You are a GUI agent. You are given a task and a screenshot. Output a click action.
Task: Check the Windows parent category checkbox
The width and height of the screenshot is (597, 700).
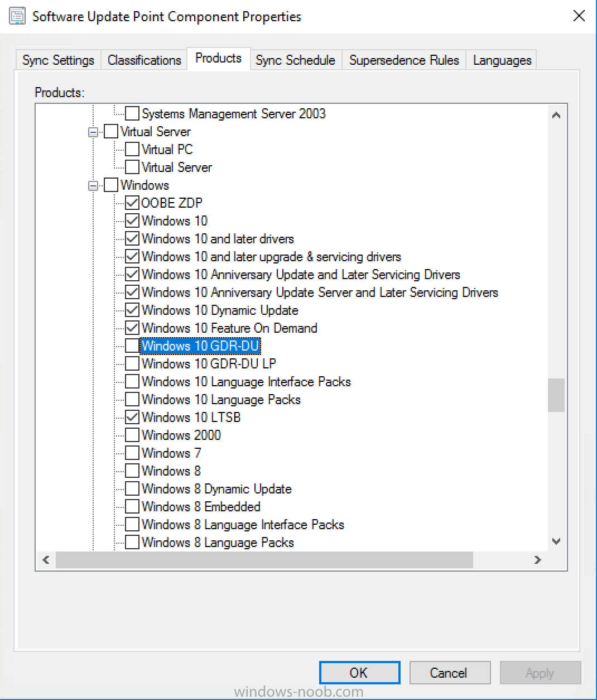[x=111, y=185]
